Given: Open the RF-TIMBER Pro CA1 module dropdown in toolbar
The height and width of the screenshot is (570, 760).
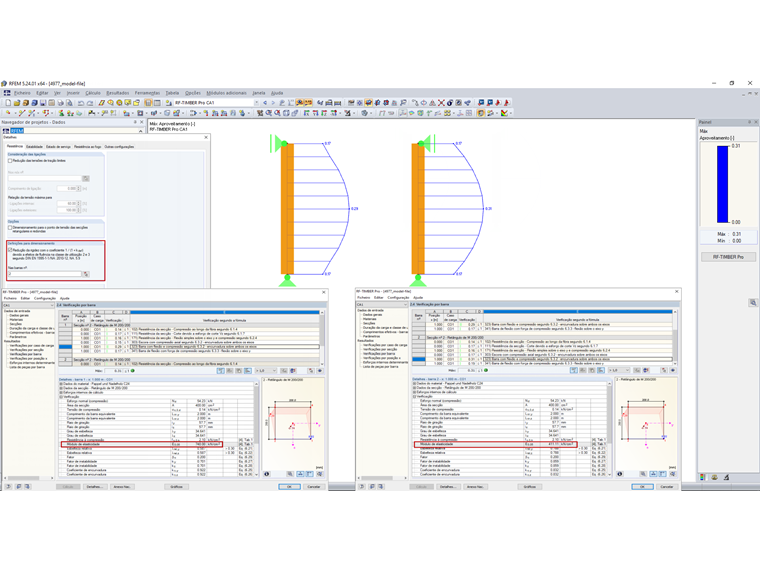Looking at the screenshot, I should [x=257, y=103].
